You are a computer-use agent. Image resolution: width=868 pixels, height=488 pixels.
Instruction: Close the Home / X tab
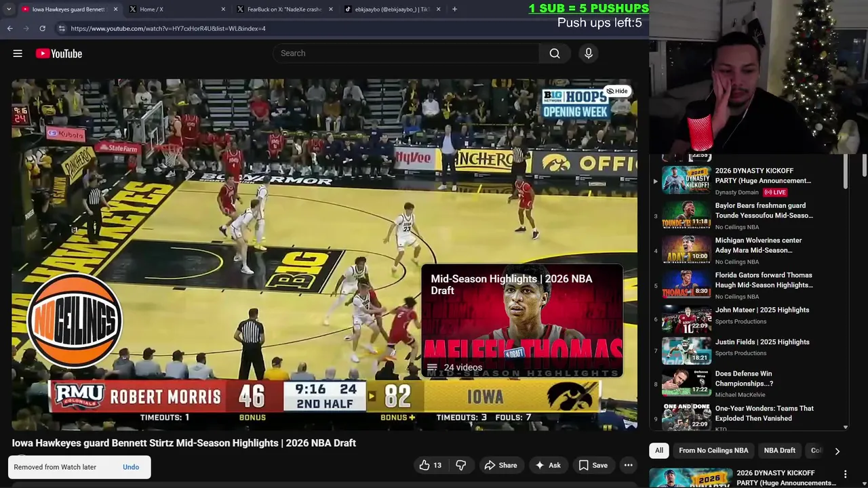tap(223, 9)
